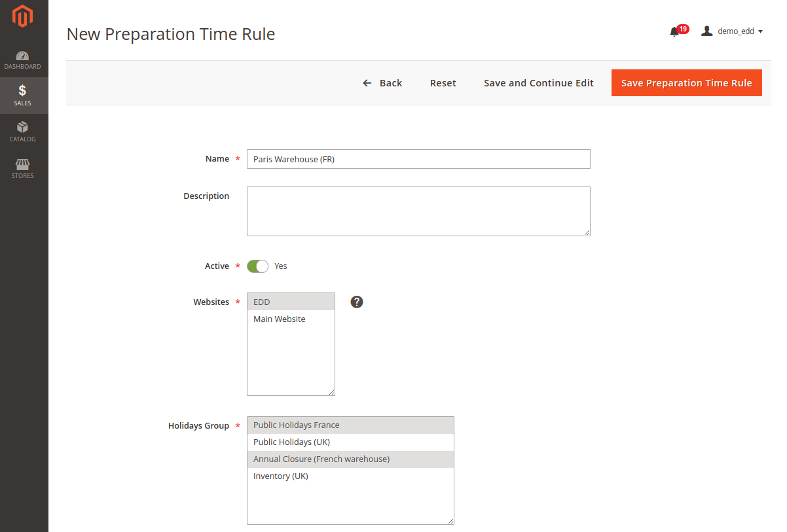The height and width of the screenshot is (532, 787).
Task: Click Save Preparation Time Rule button
Action: (687, 83)
